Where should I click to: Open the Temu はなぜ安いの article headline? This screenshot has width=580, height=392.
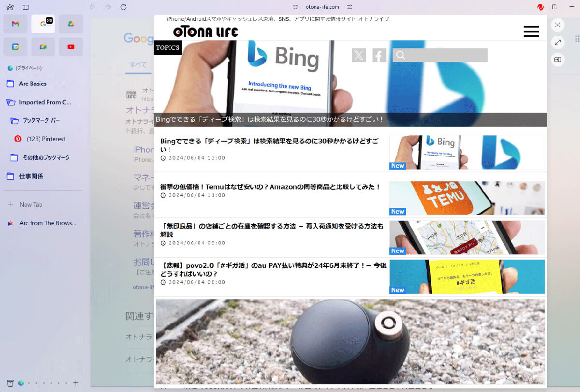271,187
